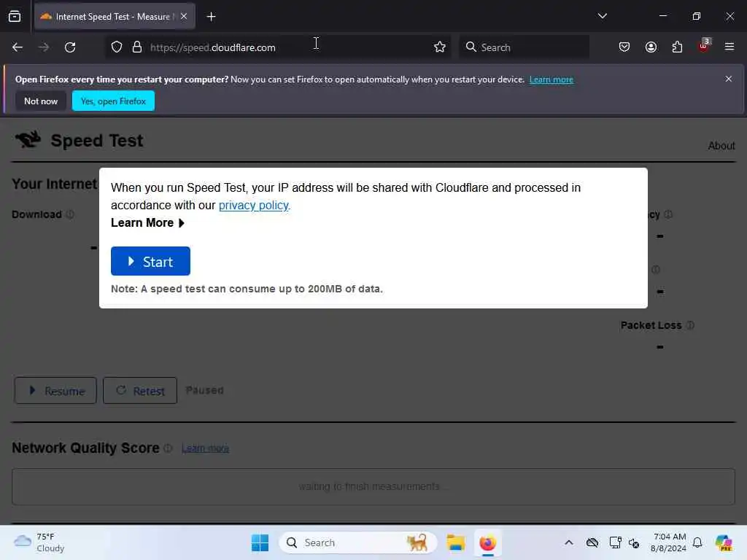
Task: Resume the paused speed test
Action: pyautogui.click(x=55, y=391)
